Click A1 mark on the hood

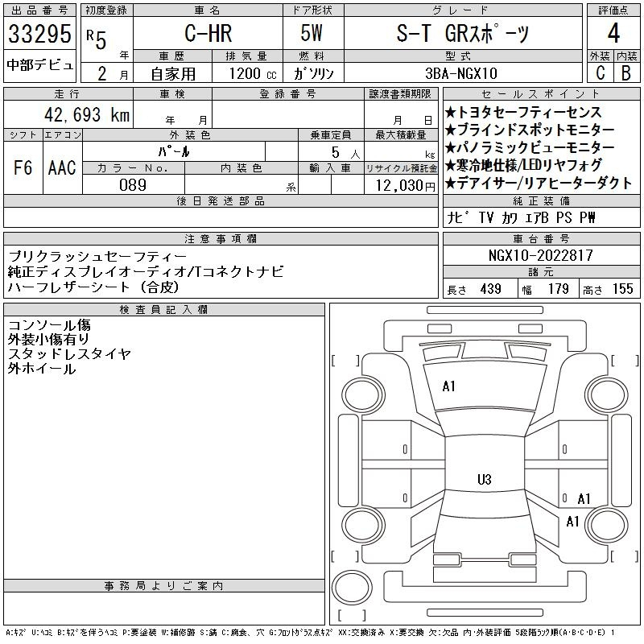[x=448, y=386]
